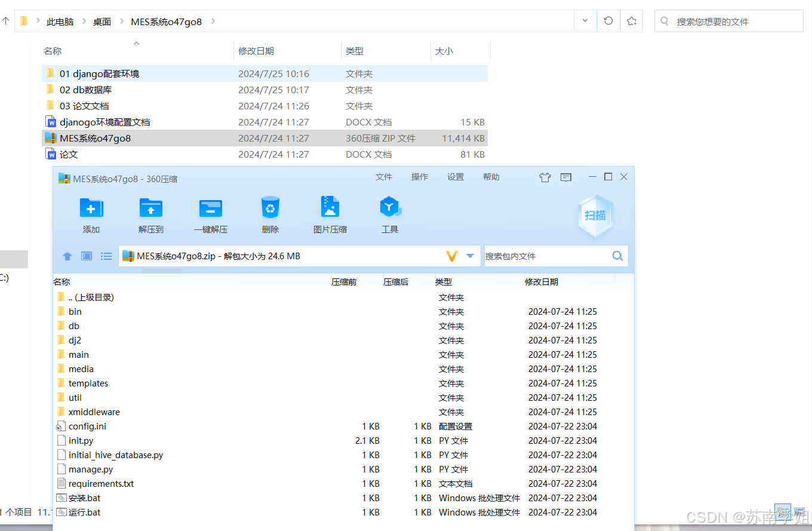Open the archive path dropdown next to MES系统o47go8.zip
Image resolution: width=812 pixels, height=531 pixels.
coord(471,255)
